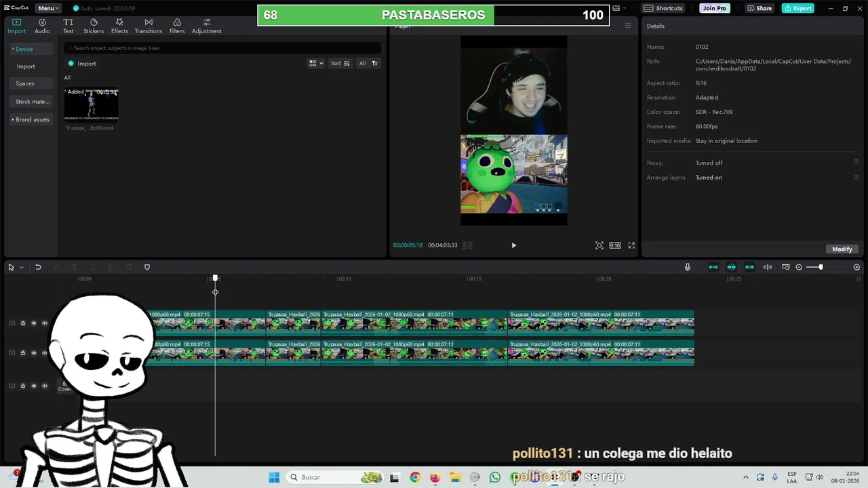Select the Trupaaa mp4 media thumbnail

pyautogui.click(x=92, y=104)
